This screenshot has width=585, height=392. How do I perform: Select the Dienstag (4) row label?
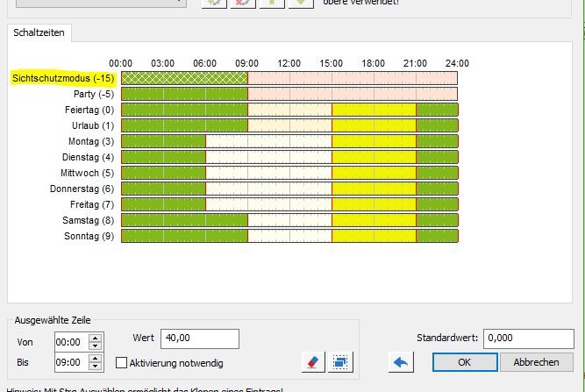(88, 157)
